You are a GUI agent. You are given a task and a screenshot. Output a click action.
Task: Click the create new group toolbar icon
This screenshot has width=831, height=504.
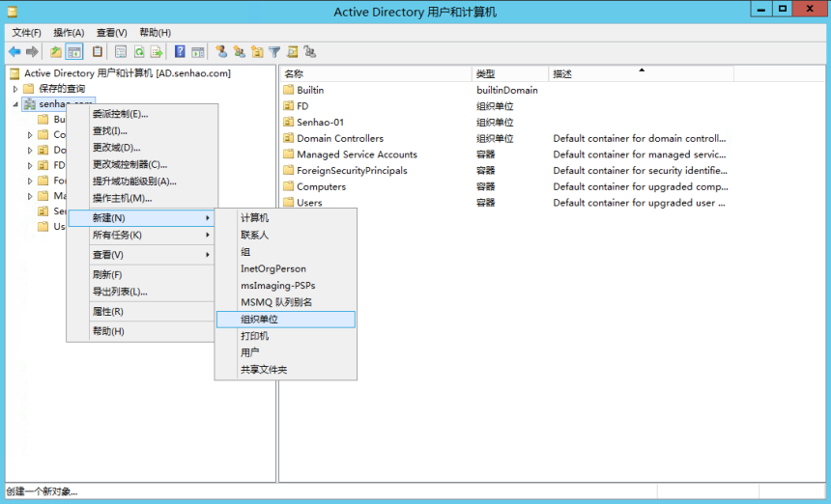pos(239,51)
